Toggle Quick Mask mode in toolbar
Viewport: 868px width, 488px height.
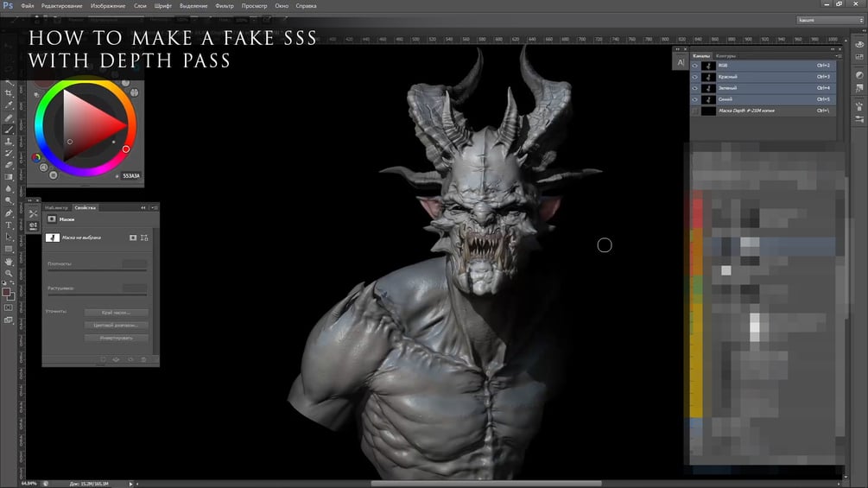[x=9, y=307]
